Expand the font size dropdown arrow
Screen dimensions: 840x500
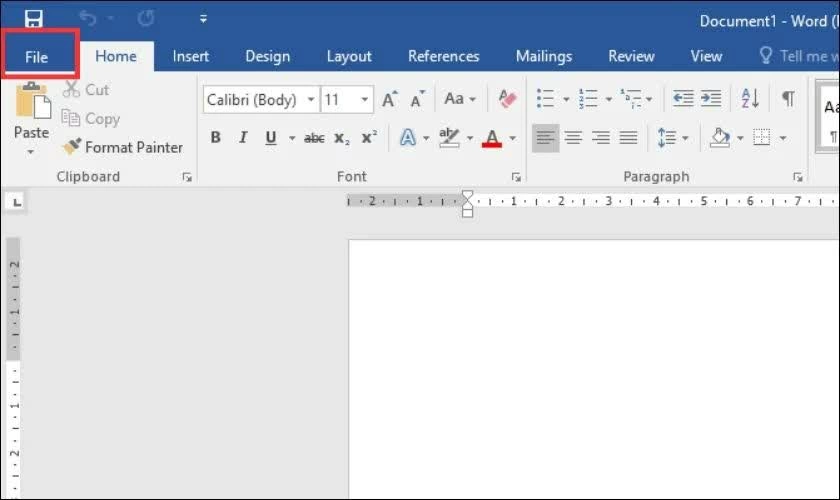pos(365,99)
